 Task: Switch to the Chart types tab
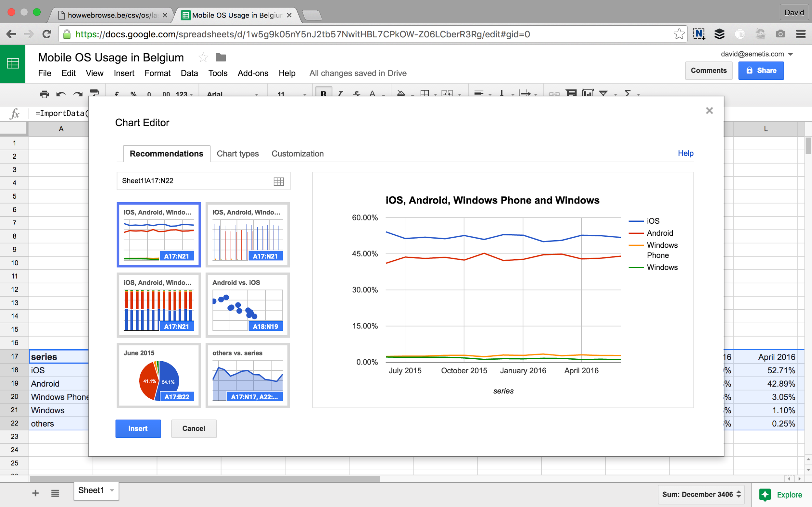(x=237, y=154)
